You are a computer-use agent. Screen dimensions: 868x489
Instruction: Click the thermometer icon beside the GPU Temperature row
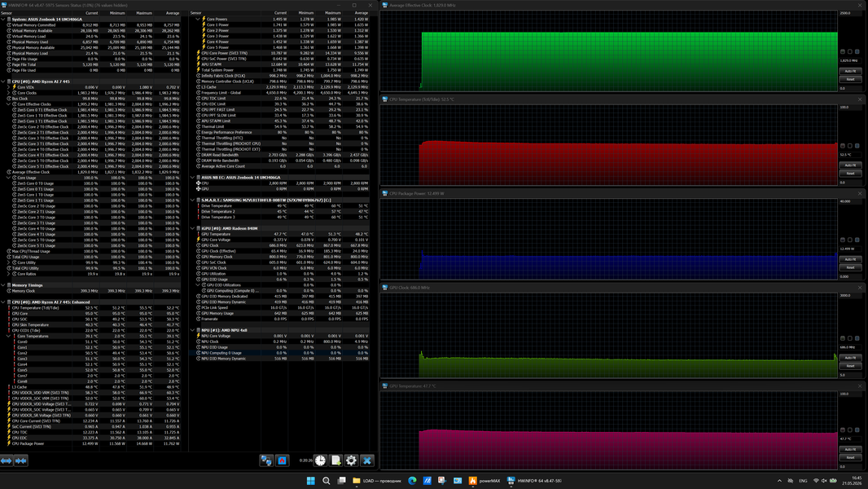pyautogui.click(x=198, y=234)
